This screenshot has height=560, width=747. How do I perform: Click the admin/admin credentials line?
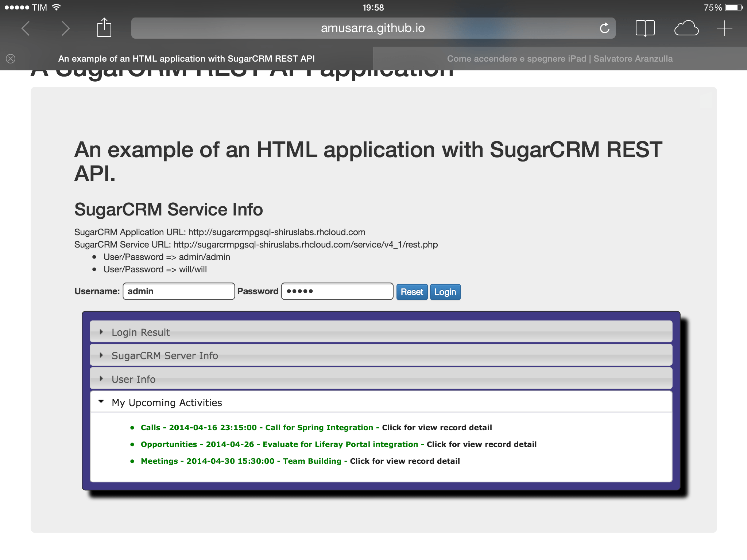tap(167, 257)
